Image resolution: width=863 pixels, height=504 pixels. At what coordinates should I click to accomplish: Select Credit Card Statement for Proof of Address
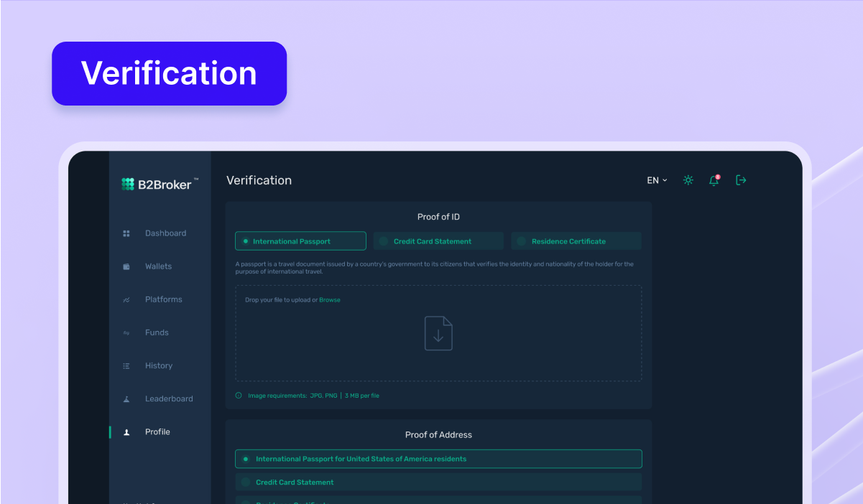pyautogui.click(x=438, y=482)
